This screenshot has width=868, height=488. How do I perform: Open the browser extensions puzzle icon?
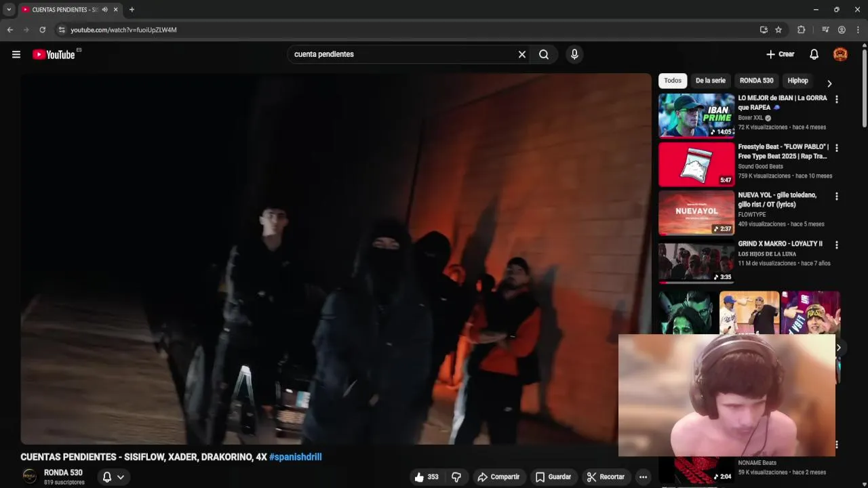point(801,30)
